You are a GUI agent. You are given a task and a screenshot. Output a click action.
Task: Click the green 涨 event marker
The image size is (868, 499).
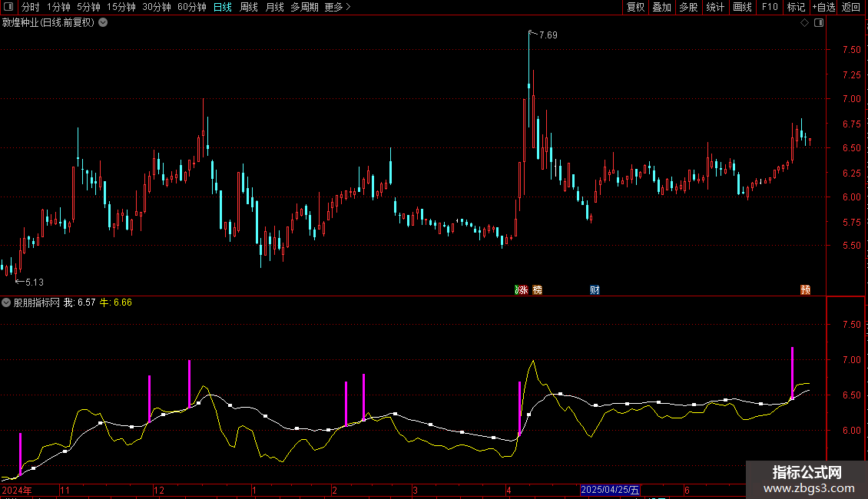point(522,290)
